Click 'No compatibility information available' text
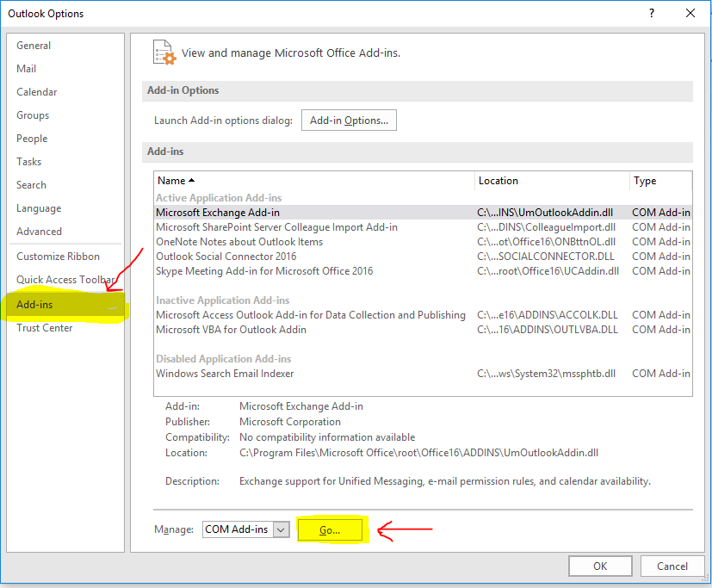The image size is (712, 588). coord(327,437)
